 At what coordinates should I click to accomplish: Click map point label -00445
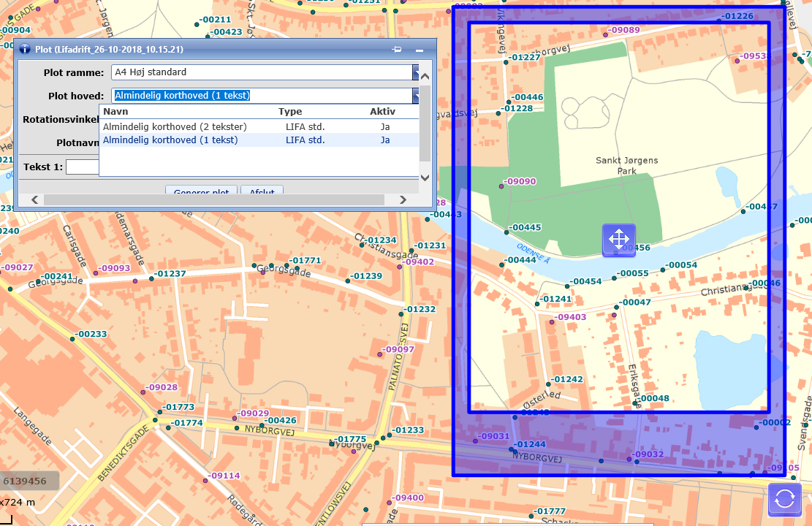[525, 227]
